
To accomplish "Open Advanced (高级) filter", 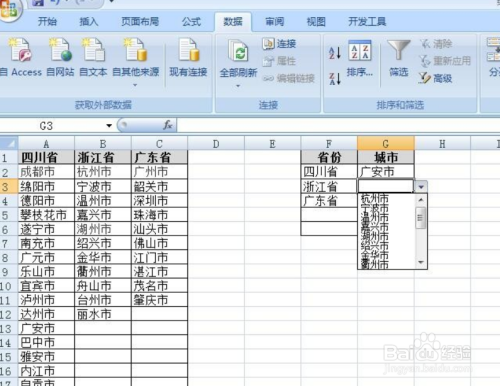I will coord(435,79).
